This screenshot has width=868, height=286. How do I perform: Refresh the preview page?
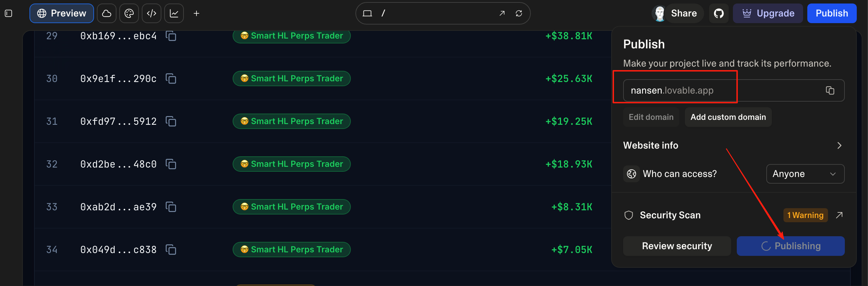tap(519, 13)
